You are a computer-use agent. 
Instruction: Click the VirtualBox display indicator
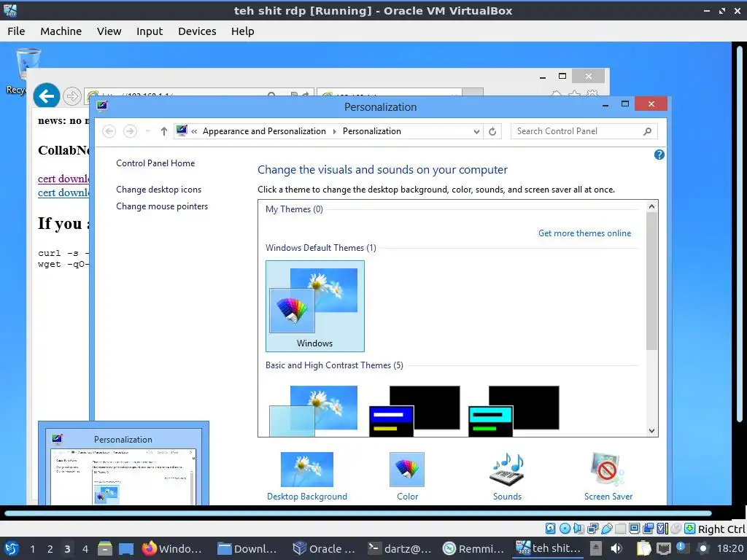coord(634,528)
